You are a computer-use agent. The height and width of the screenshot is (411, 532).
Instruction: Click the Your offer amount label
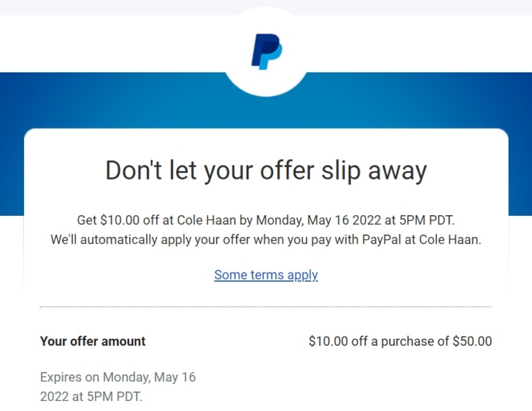(x=93, y=341)
